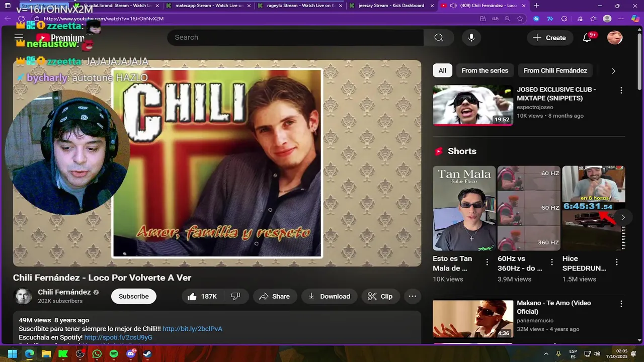Start voice search with the microphone
The image size is (644, 362).
471,38
